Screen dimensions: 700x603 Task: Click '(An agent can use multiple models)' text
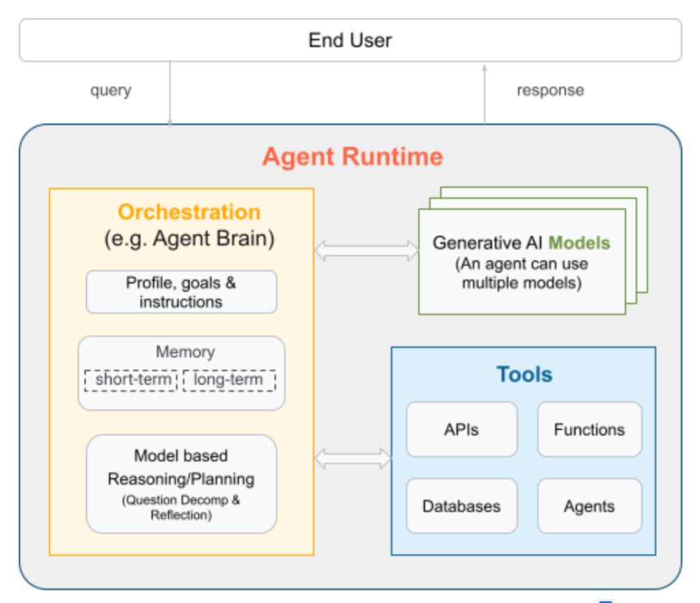(522, 273)
